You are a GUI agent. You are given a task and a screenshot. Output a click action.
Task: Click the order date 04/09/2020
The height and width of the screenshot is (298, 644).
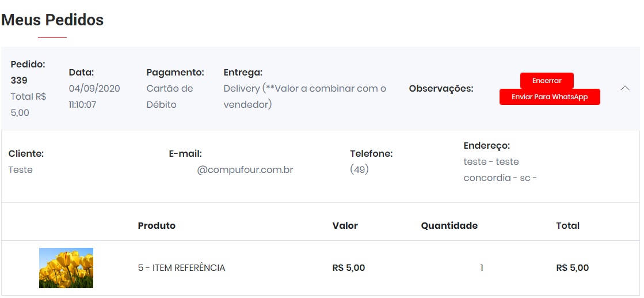[x=94, y=89]
